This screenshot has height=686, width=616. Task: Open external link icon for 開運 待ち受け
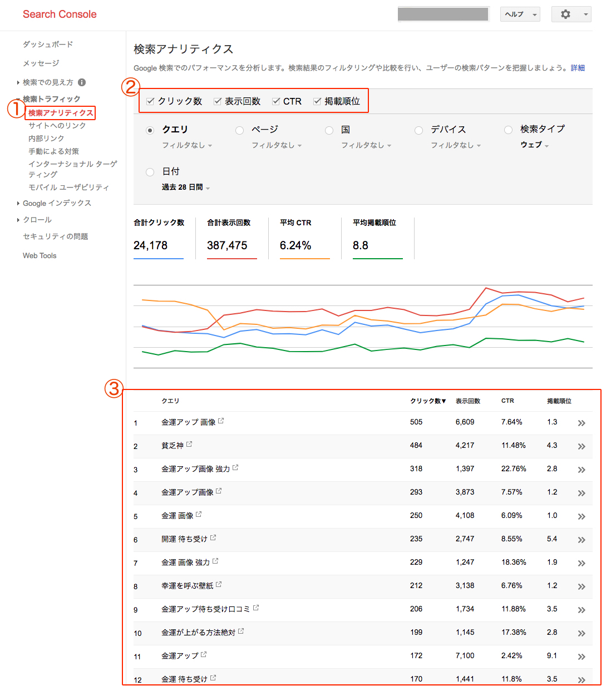(x=213, y=538)
